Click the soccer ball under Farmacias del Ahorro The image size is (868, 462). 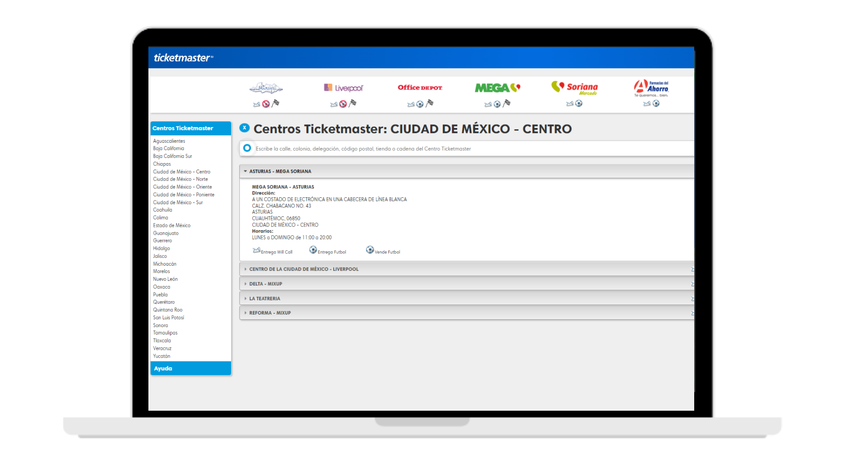pos(656,103)
